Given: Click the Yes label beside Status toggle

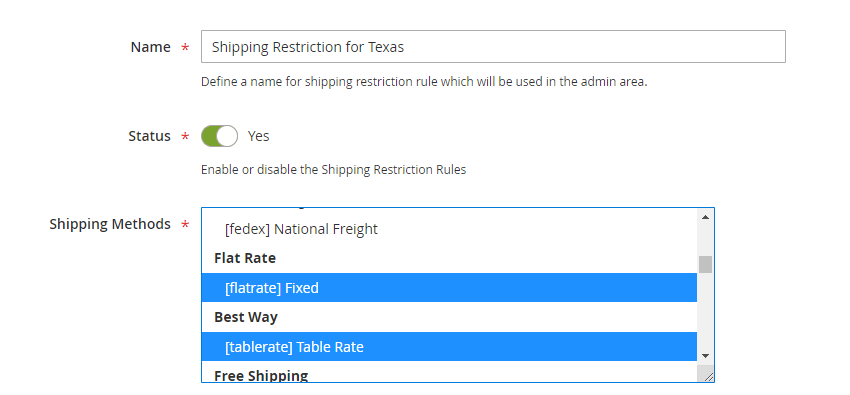Looking at the screenshot, I should click(258, 136).
